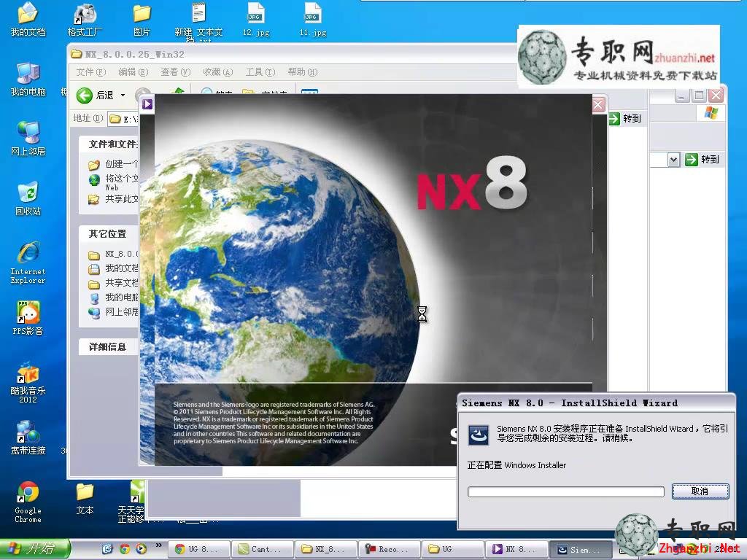
Task: Open the NX_8.0 folder link under 其它位置
Action: (113, 254)
